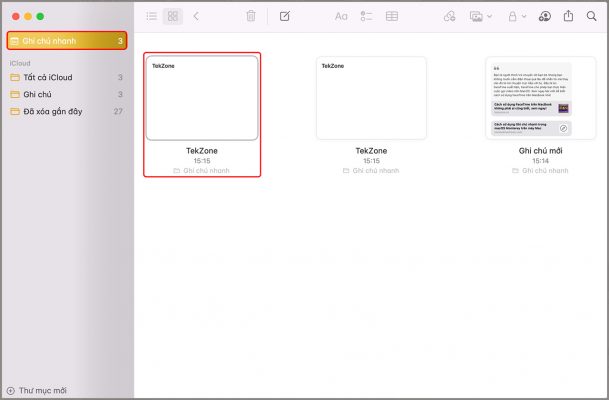Create a new note with compose icon

(x=285, y=16)
